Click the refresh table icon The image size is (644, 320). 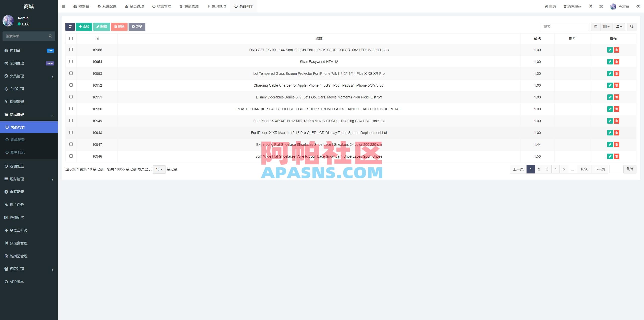click(70, 26)
